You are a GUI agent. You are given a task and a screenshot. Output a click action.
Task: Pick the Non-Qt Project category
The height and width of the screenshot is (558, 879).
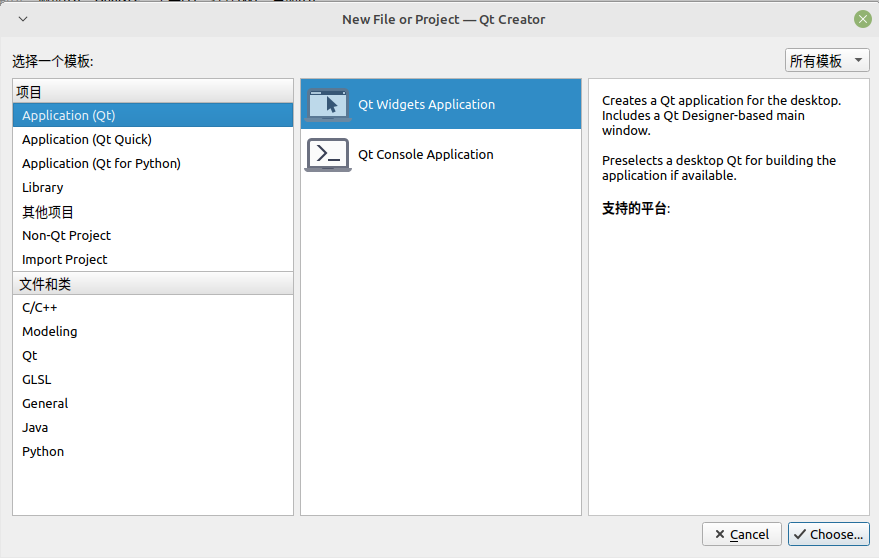pos(66,236)
